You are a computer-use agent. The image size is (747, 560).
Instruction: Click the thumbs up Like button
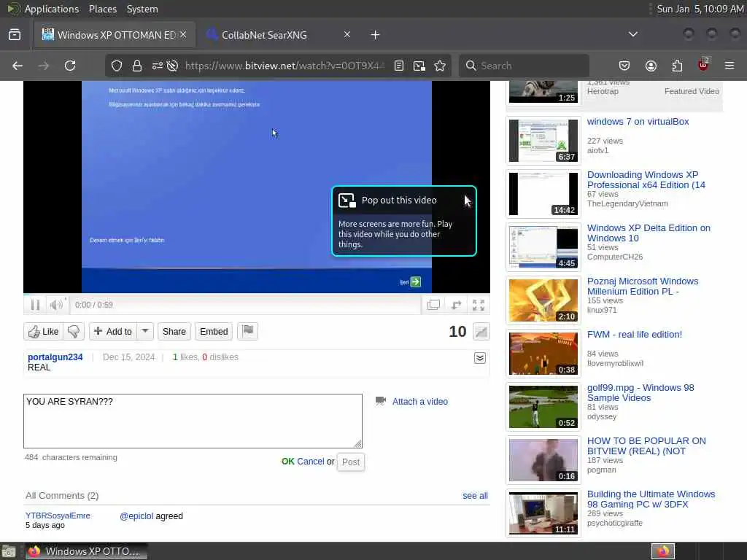coord(43,332)
